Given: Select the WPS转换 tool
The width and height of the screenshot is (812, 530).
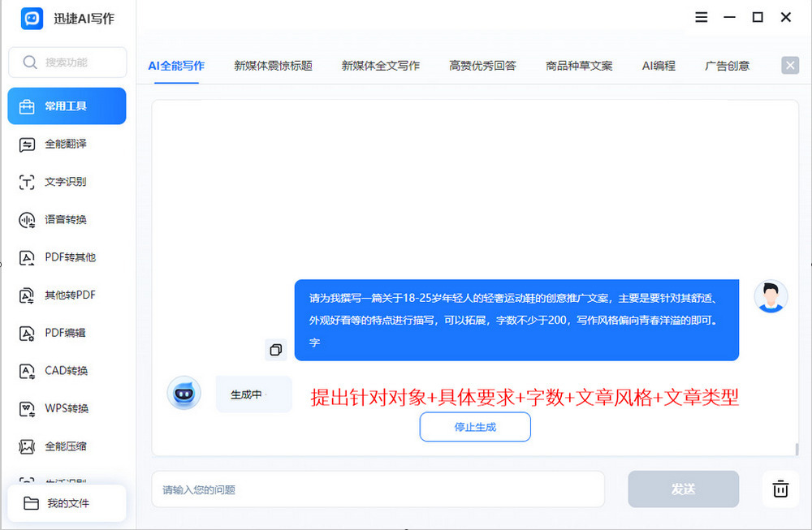Looking at the screenshot, I should click(67, 408).
